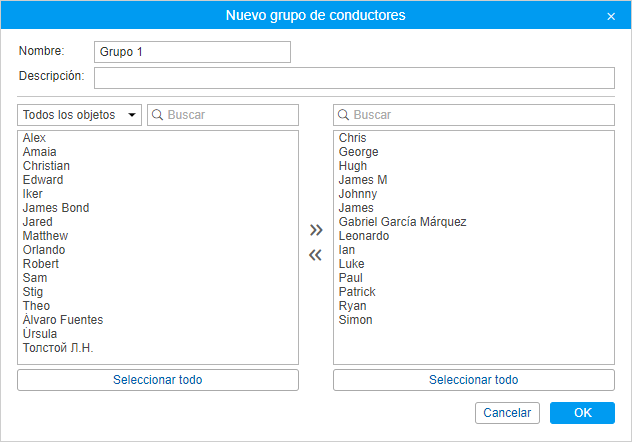632x442 pixels.
Task: Click the Cancelar button
Action: [507, 413]
